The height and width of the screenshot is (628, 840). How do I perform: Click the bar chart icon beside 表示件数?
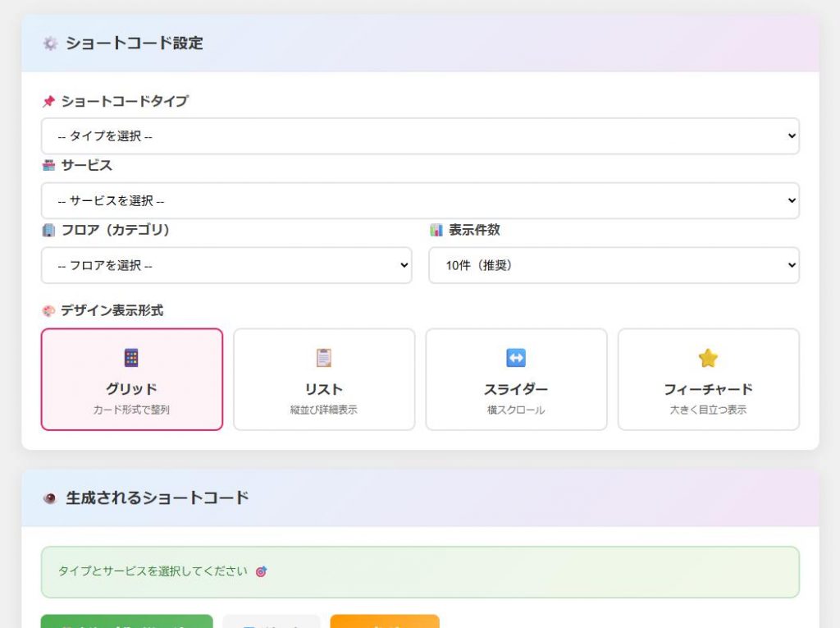tap(436, 231)
